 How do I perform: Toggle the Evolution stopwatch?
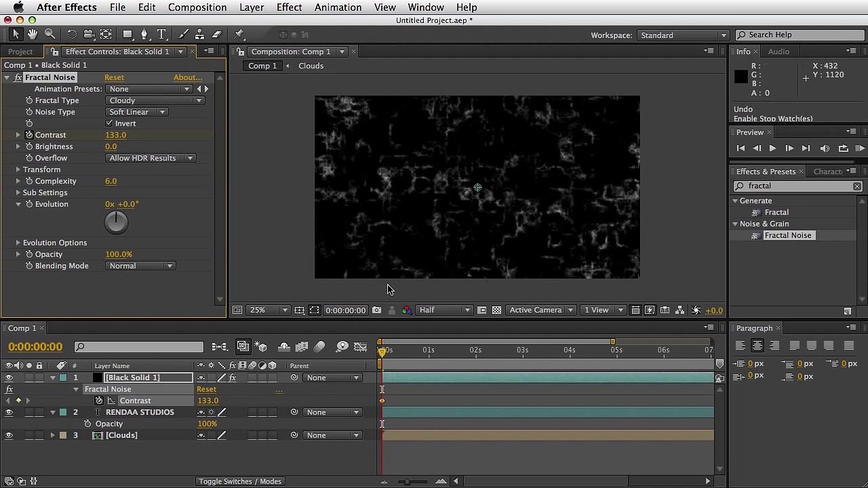[x=29, y=204]
